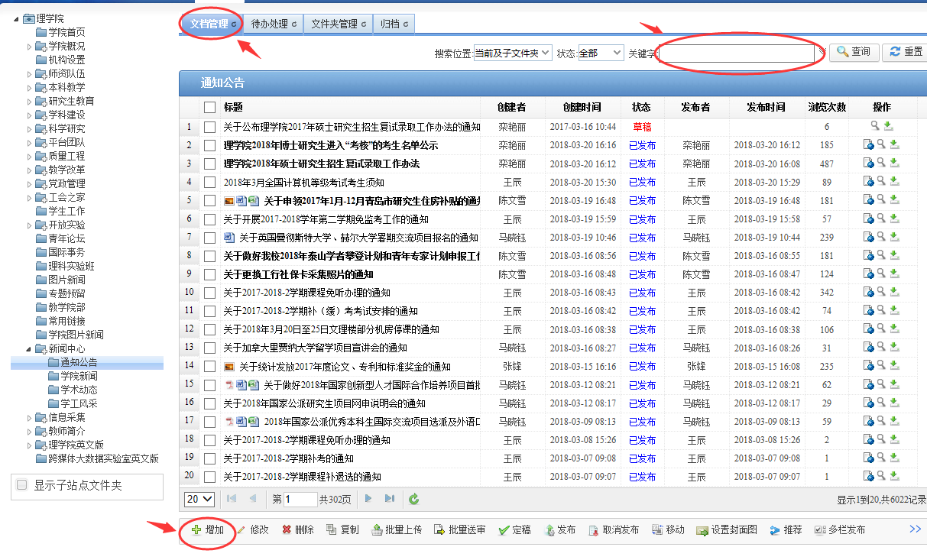Click the 关键字 keyword input field
The image size is (927, 560).
click(736, 53)
